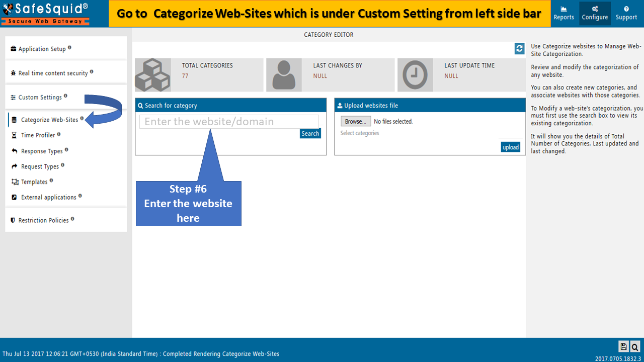Expand the Restriction Policies section

click(x=43, y=221)
